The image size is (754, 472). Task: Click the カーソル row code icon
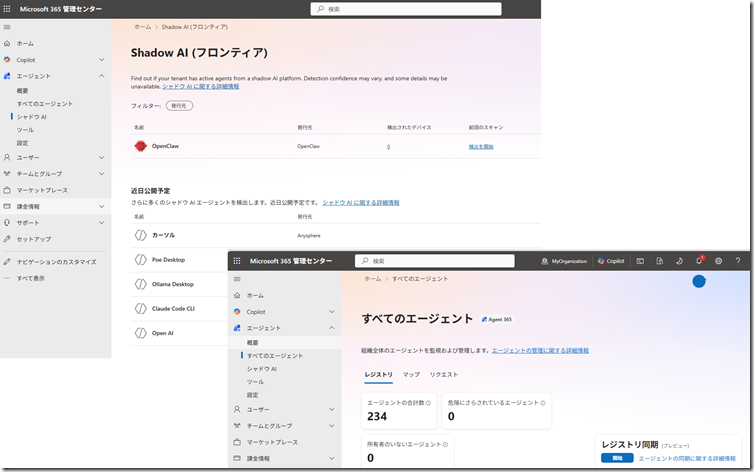(x=140, y=235)
